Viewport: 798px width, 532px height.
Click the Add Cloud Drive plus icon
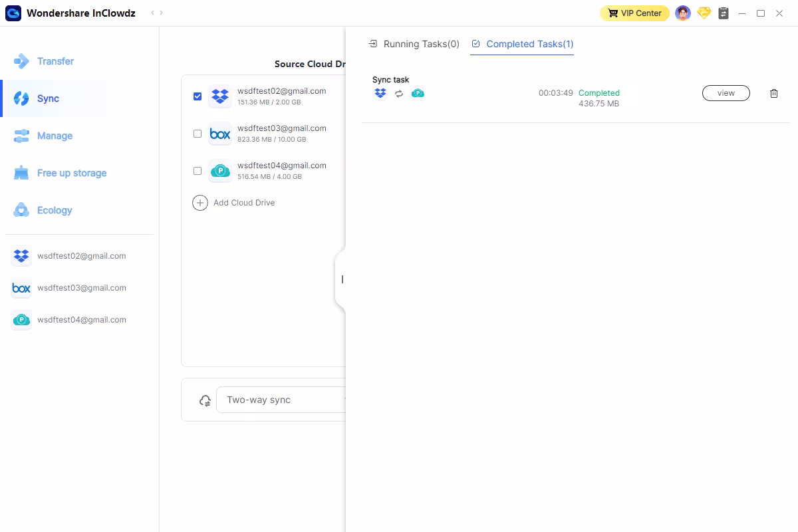pos(200,203)
